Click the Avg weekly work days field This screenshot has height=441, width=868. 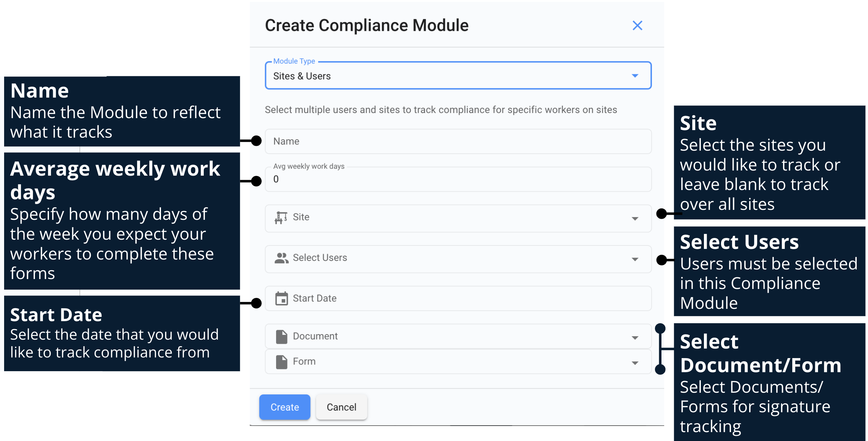[458, 179]
